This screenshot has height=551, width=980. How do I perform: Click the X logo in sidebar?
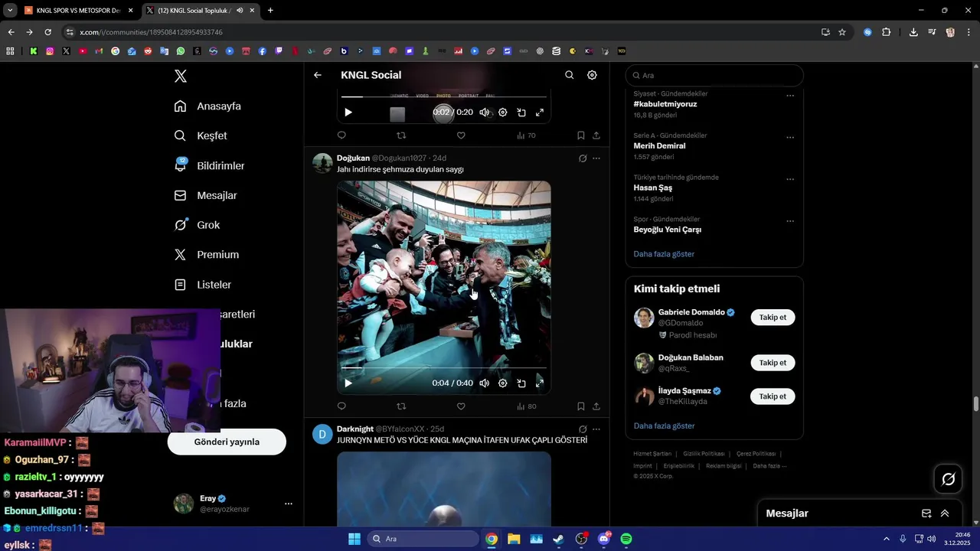point(181,76)
